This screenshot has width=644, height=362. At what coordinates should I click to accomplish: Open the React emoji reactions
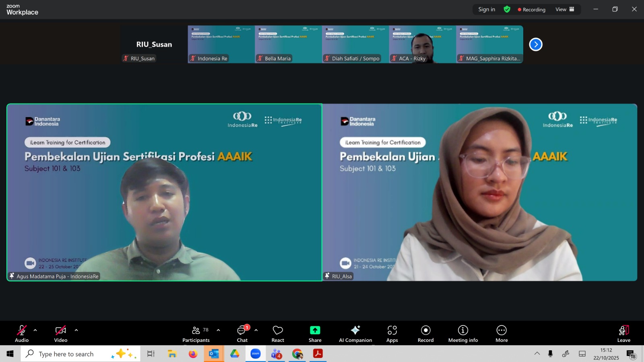[x=278, y=333]
